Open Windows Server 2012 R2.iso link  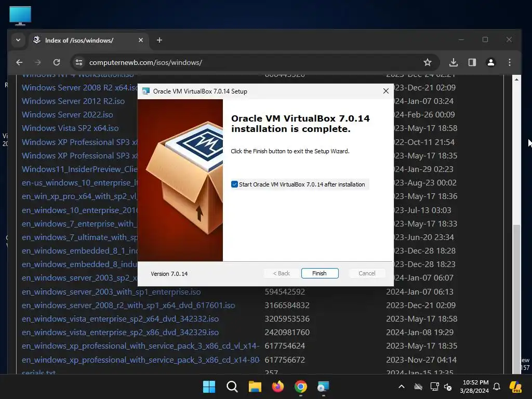pos(73,101)
